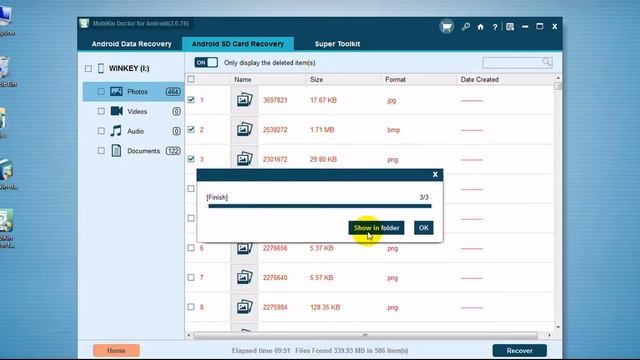Screen dimensions: 640x360
Task: Switch to Android SD Card Recovery tab
Action: (238, 44)
